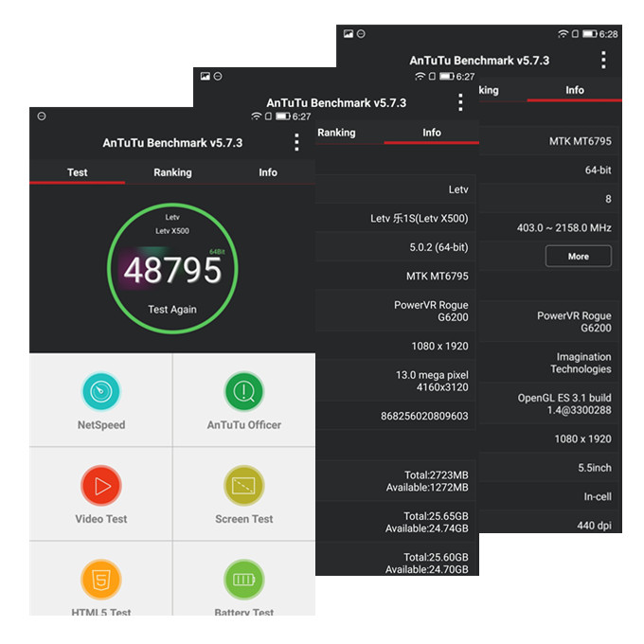This screenshot has height=644, width=644.
Task: Tap the 48795 benchmark score
Action: pyautogui.click(x=172, y=270)
